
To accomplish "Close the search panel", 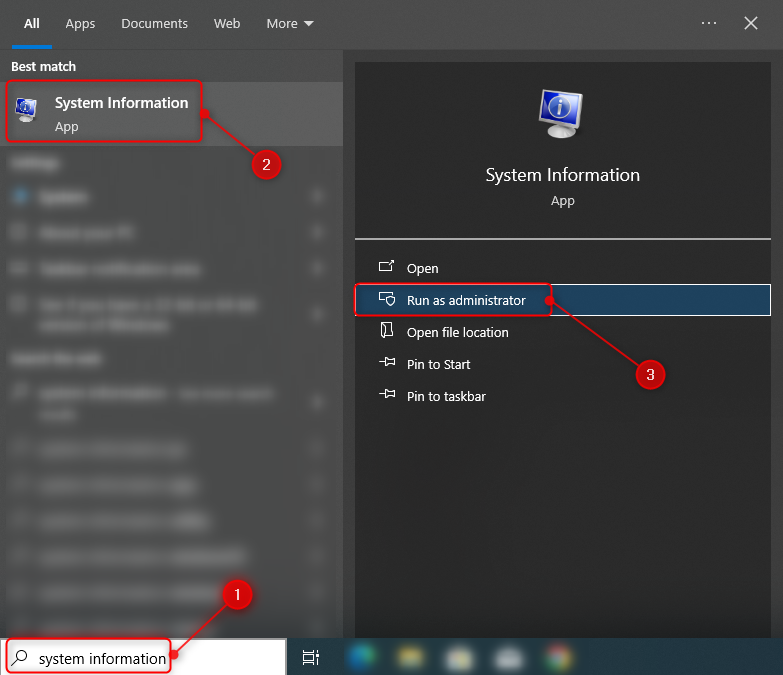I will (751, 23).
